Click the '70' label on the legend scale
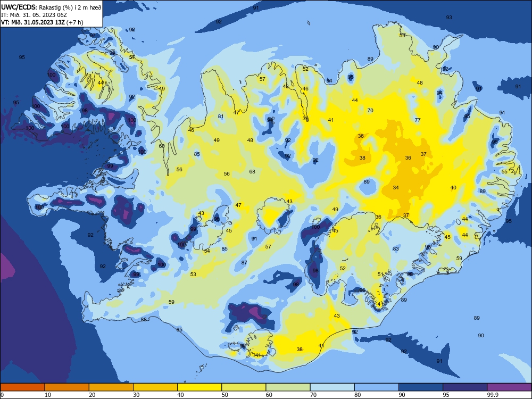Screen dimensions: 532x399 tap(313, 395)
